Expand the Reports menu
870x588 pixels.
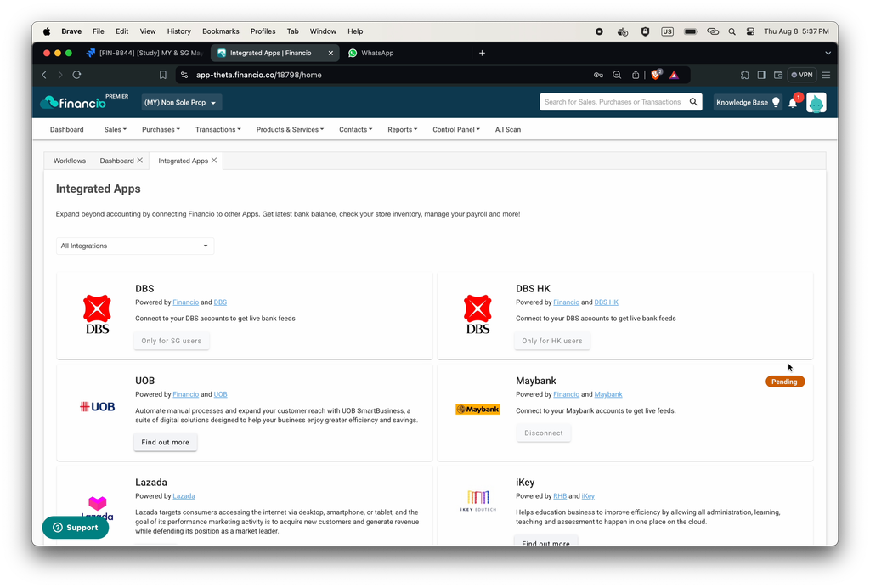[x=402, y=130]
